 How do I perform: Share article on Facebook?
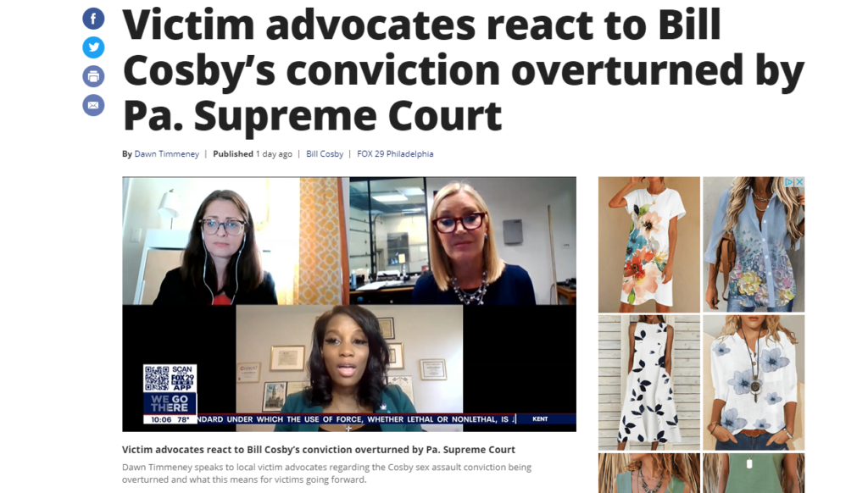pos(93,19)
